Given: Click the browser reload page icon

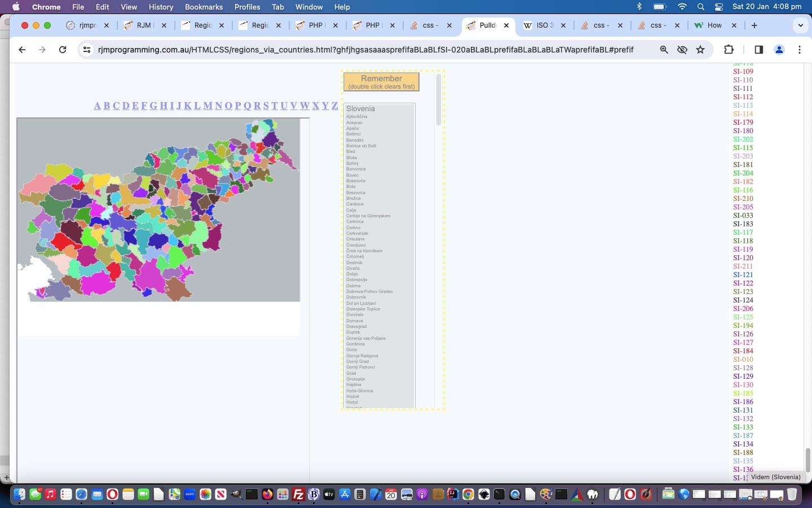Looking at the screenshot, I should [x=63, y=50].
